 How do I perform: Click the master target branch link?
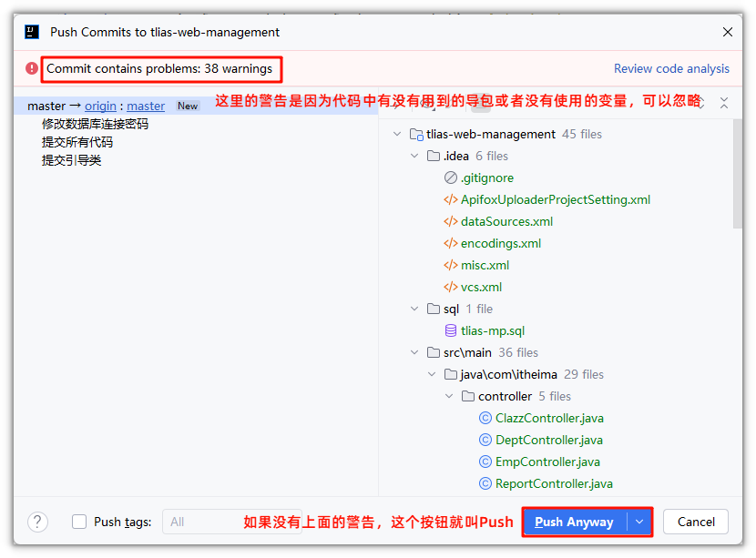(146, 106)
